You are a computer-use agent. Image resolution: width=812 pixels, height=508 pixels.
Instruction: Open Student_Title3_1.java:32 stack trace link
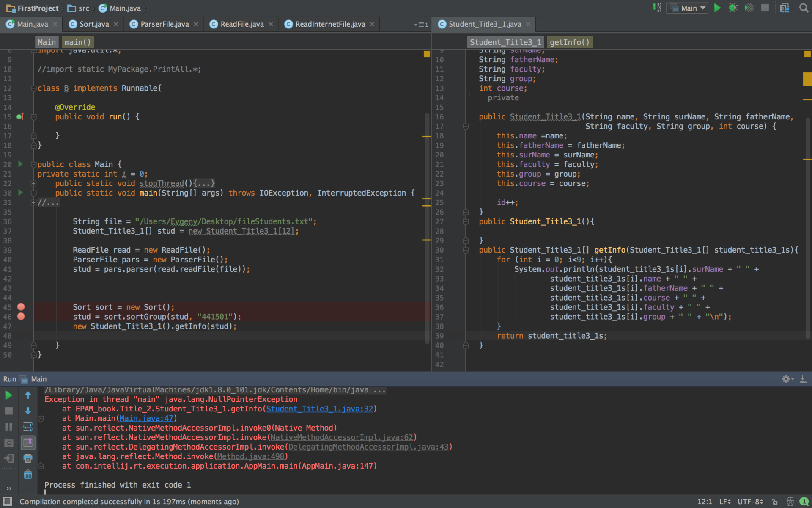point(320,409)
